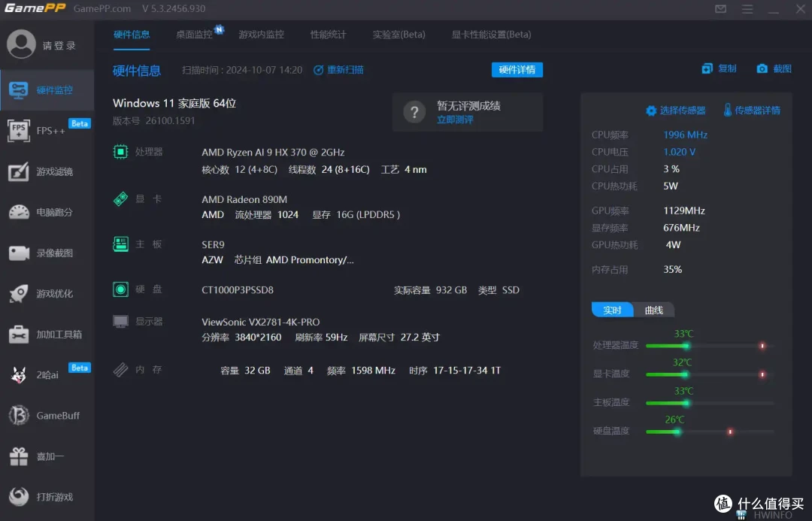Select 曲线 curve view toggle
812x521 pixels.
[653, 310]
